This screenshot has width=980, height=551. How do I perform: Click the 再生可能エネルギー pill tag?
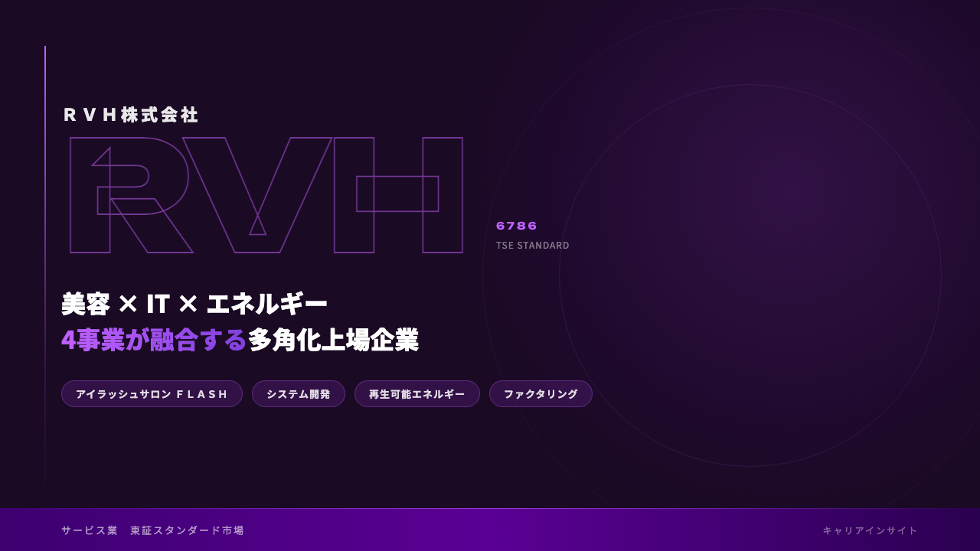[x=417, y=394]
